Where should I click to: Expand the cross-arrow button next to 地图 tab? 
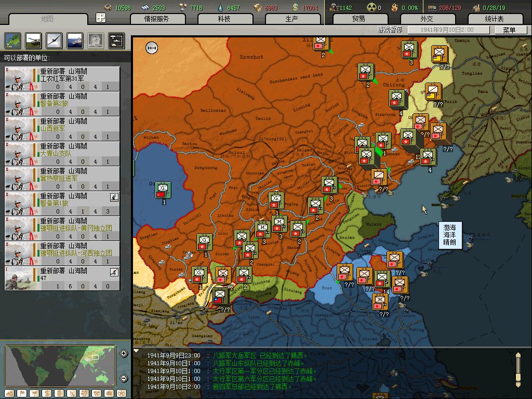[x=101, y=18]
